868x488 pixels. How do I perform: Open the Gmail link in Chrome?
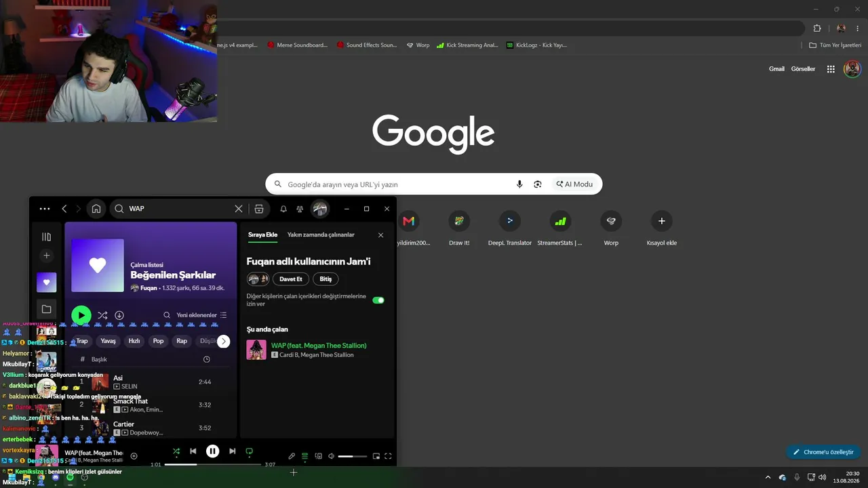[x=776, y=69]
